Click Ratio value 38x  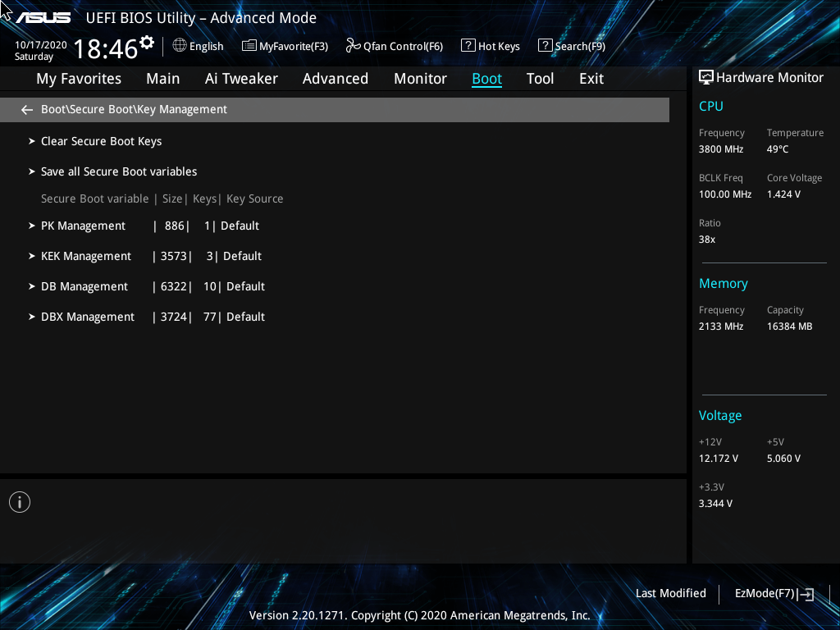[x=706, y=240]
